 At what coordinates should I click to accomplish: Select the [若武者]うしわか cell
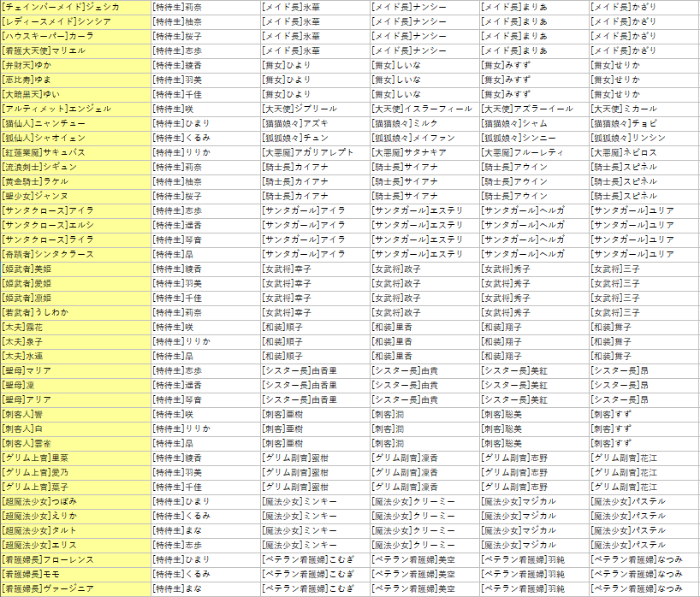tap(74, 312)
